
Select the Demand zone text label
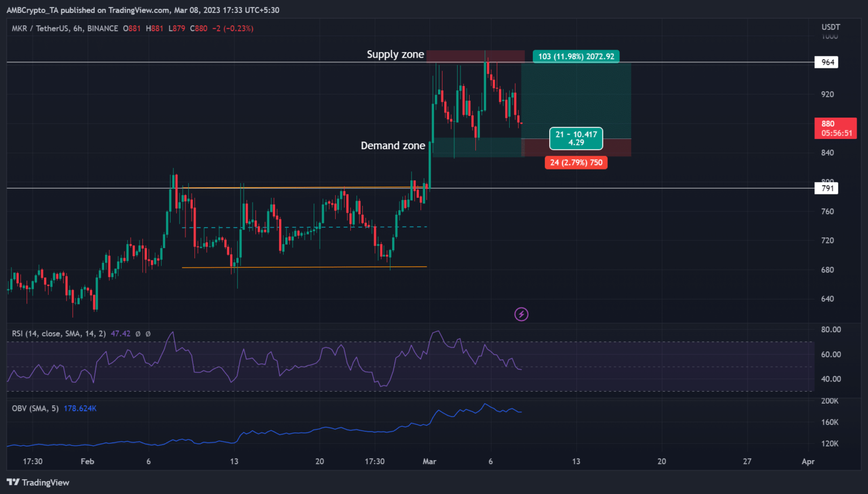[393, 146]
